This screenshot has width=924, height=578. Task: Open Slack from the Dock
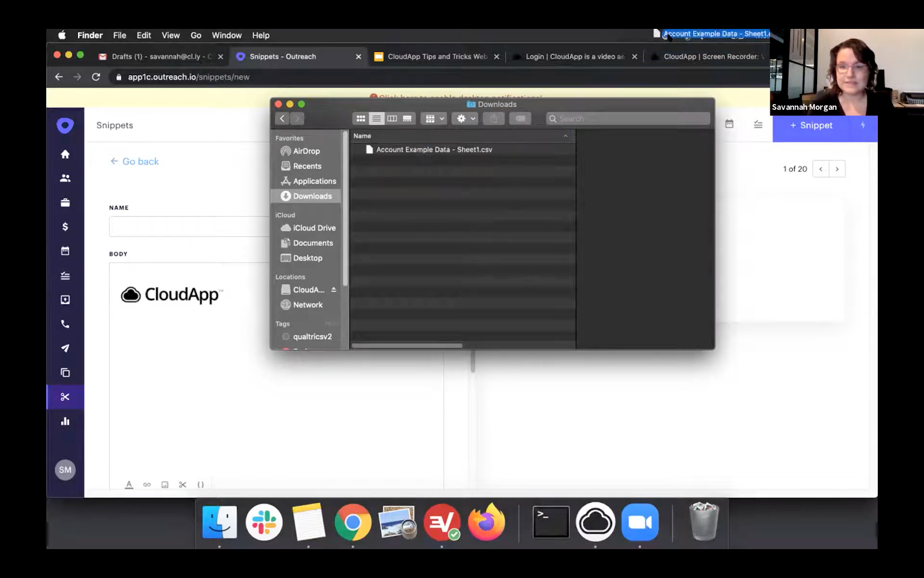point(264,522)
